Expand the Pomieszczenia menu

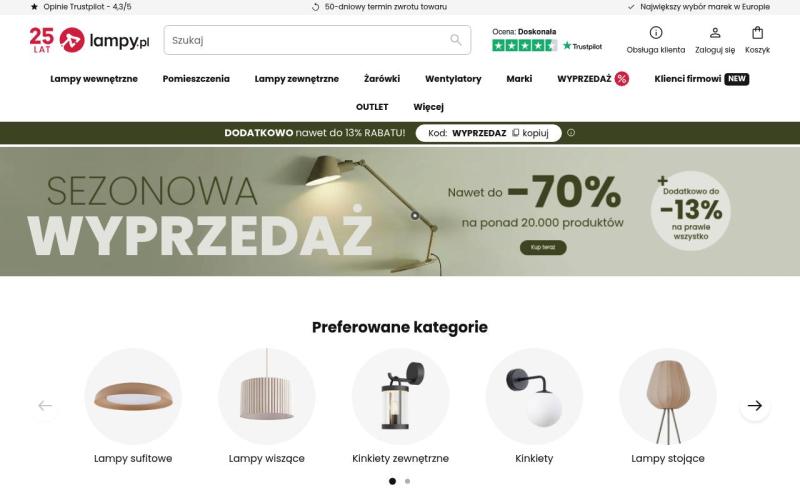click(x=196, y=79)
